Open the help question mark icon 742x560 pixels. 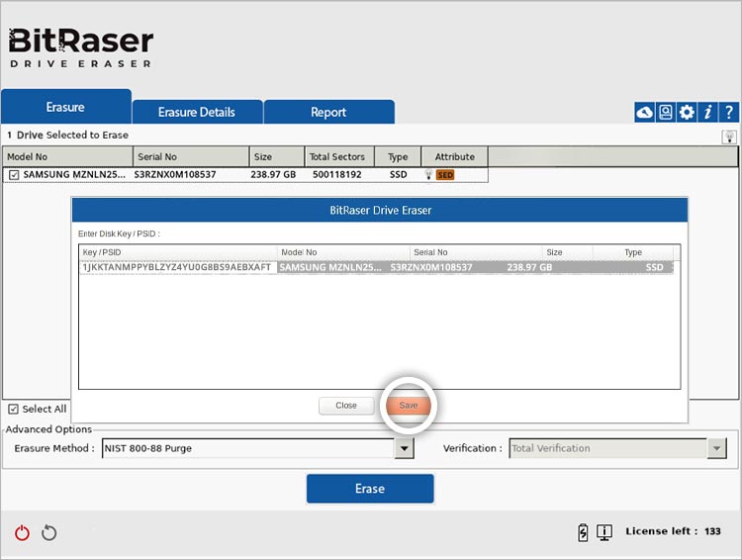tap(729, 112)
